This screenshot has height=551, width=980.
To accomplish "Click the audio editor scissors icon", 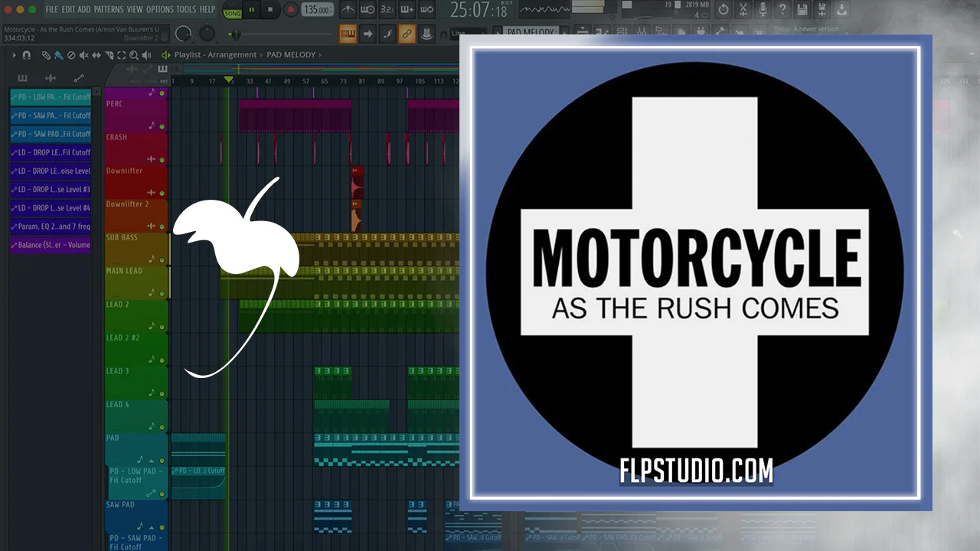I will [743, 10].
